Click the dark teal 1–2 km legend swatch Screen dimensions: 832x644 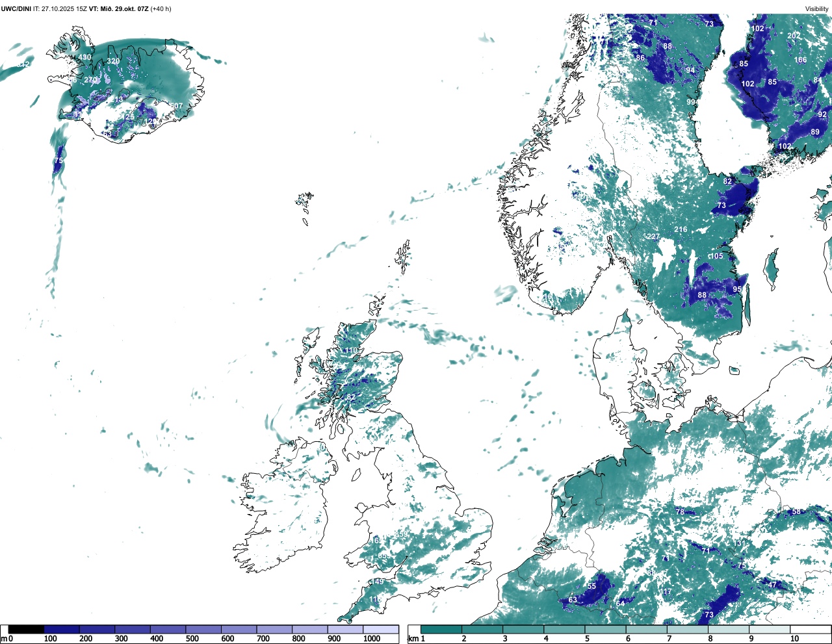click(441, 629)
